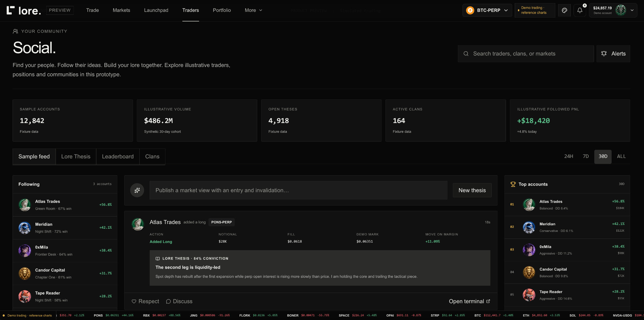This screenshot has height=320, width=644.
Task: Switch to the Leaderboard tab
Action: coord(118,157)
